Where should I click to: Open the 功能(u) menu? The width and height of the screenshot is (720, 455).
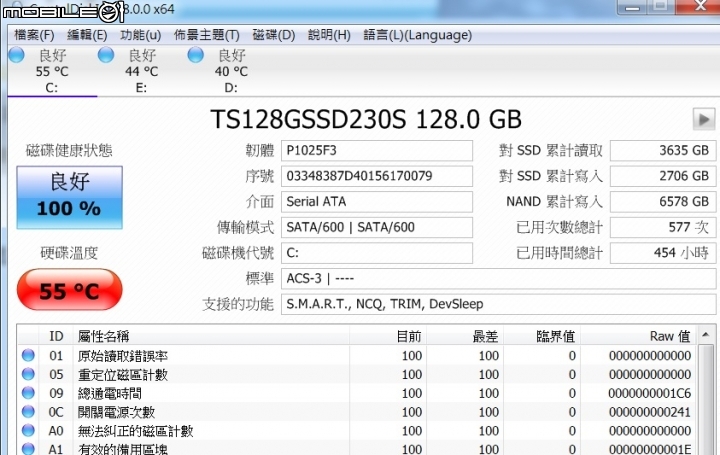pos(141,35)
